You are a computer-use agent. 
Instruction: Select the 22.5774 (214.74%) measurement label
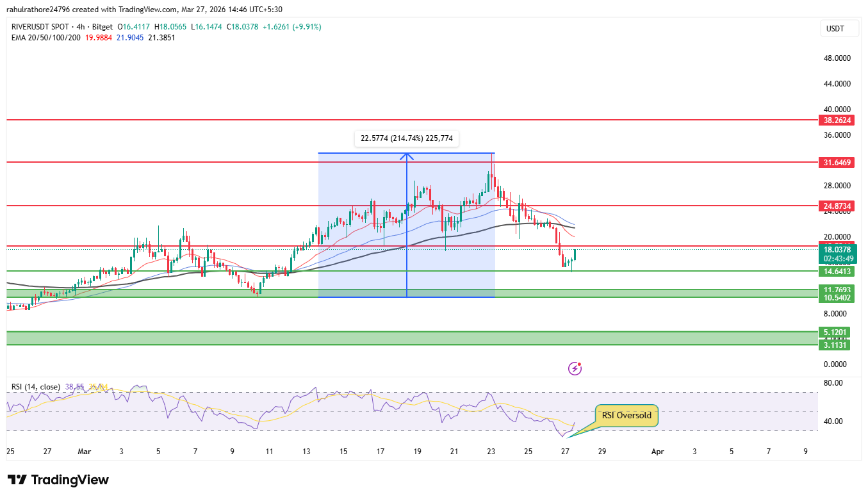point(407,138)
